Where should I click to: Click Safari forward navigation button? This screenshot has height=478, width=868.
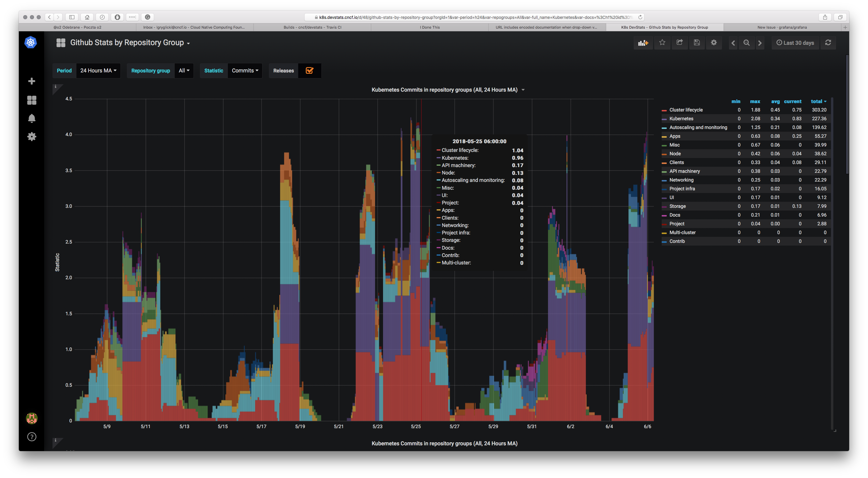point(58,17)
